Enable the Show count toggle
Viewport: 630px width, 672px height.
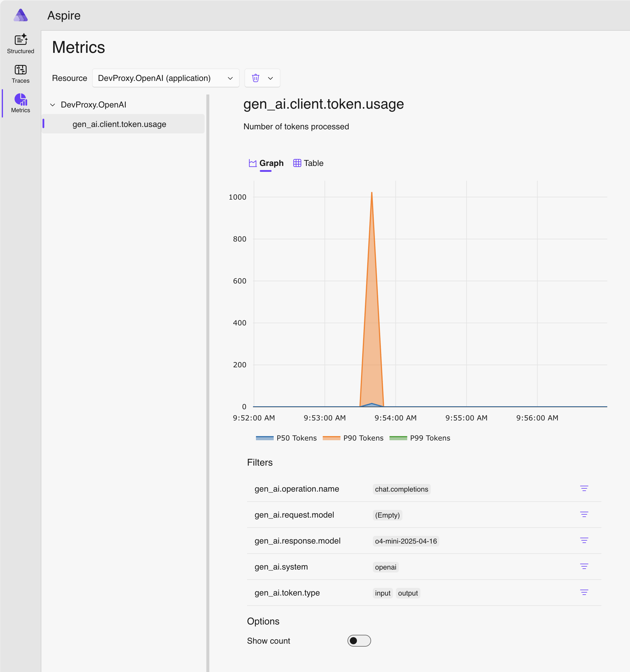pyautogui.click(x=359, y=641)
